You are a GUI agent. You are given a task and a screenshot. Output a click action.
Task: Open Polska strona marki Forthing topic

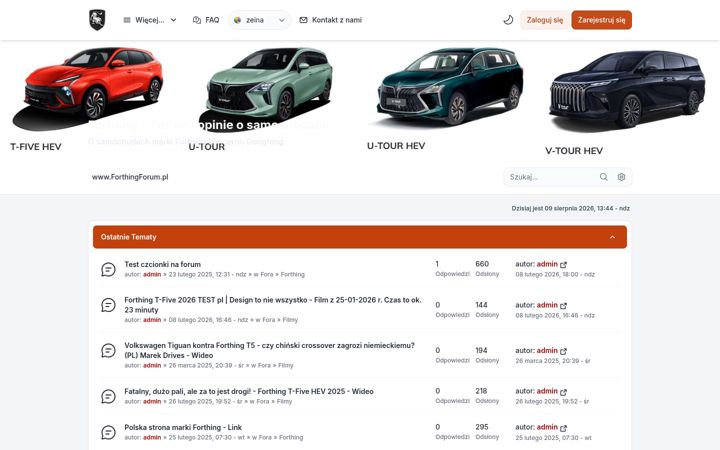[183, 427]
